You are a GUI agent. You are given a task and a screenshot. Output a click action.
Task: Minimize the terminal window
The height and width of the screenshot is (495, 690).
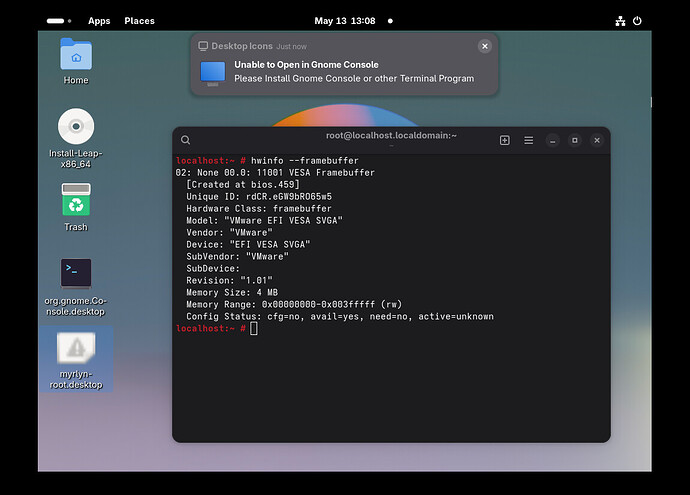click(553, 140)
